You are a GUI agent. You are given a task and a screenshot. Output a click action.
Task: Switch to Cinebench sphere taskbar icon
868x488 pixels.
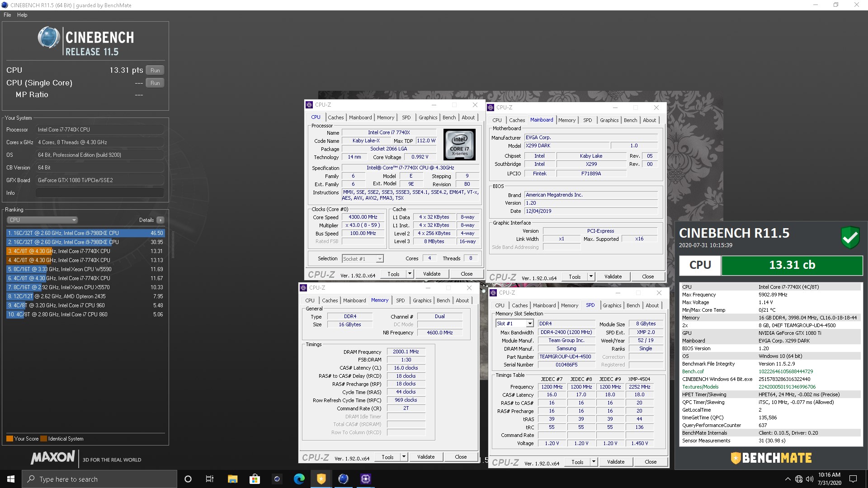pyautogui.click(x=343, y=479)
